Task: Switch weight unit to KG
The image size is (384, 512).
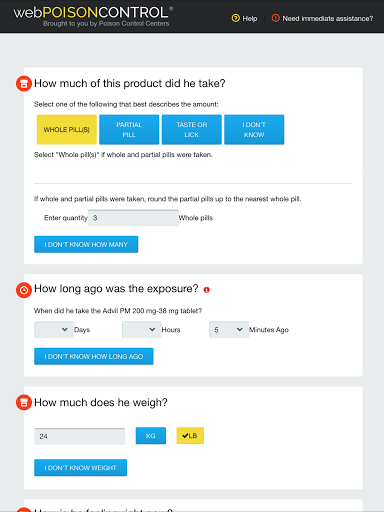Action: pos(151,436)
